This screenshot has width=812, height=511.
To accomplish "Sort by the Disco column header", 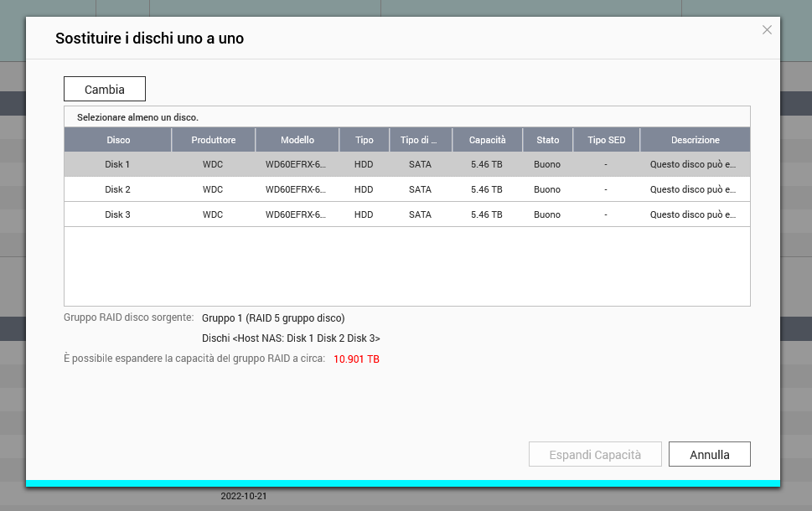I will (x=118, y=140).
